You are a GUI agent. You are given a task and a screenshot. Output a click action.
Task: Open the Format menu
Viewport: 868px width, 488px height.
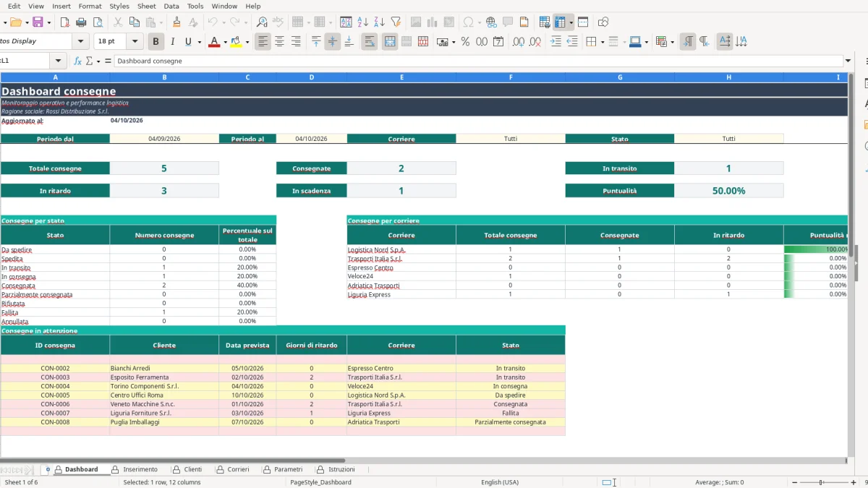pyautogui.click(x=90, y=6)
